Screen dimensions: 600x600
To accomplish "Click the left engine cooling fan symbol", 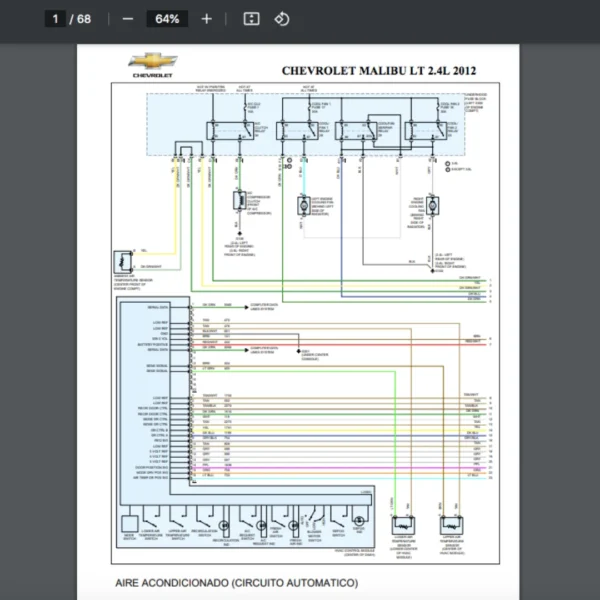I will pyautogui.click(x=302, y=204).
